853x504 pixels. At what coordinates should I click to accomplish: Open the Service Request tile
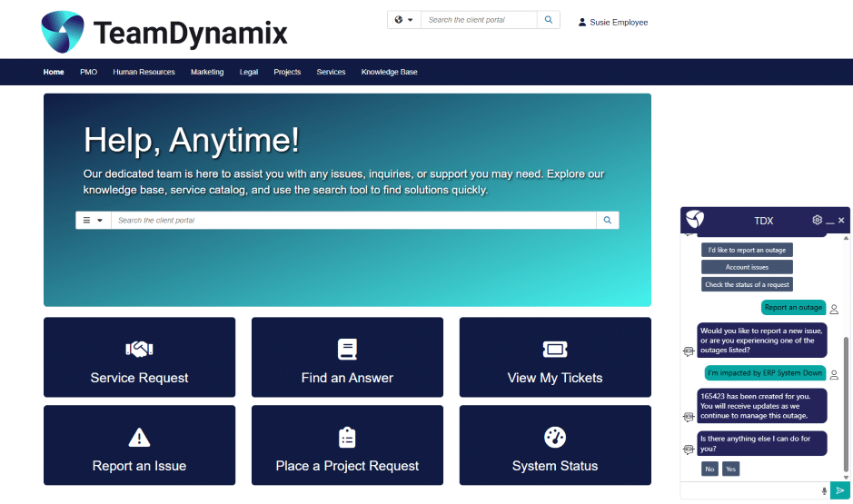(139, 357)
